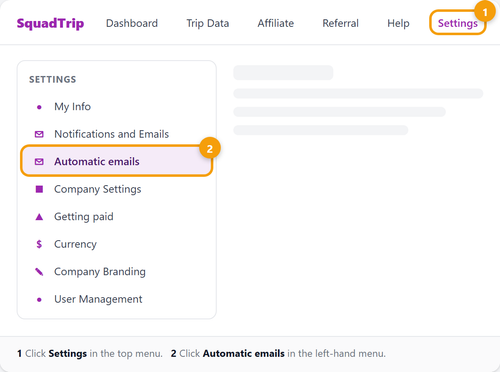Image resolution: width=500 pixels, height=372 pixels.
Task: Click the triangle icon beside Getting paid
Action: click(39, 217)
